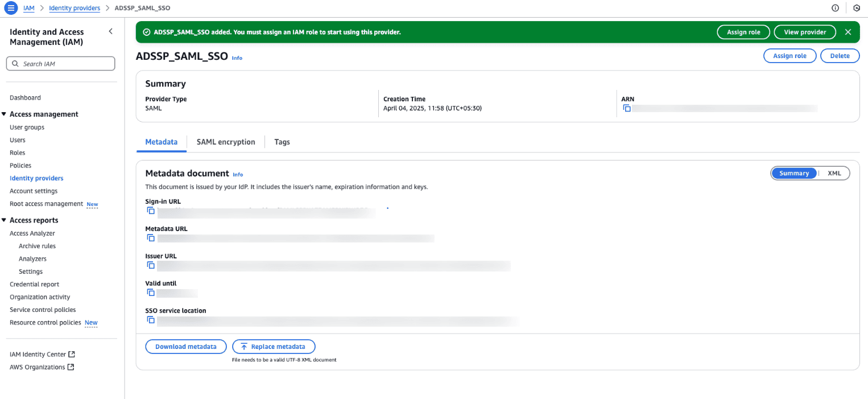Open the hamburger navigation menu

pos(11,8)
